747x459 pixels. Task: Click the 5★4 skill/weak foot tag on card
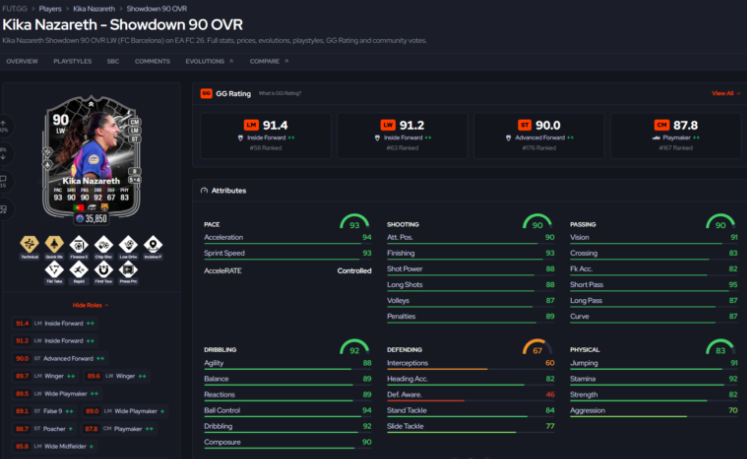134,180
